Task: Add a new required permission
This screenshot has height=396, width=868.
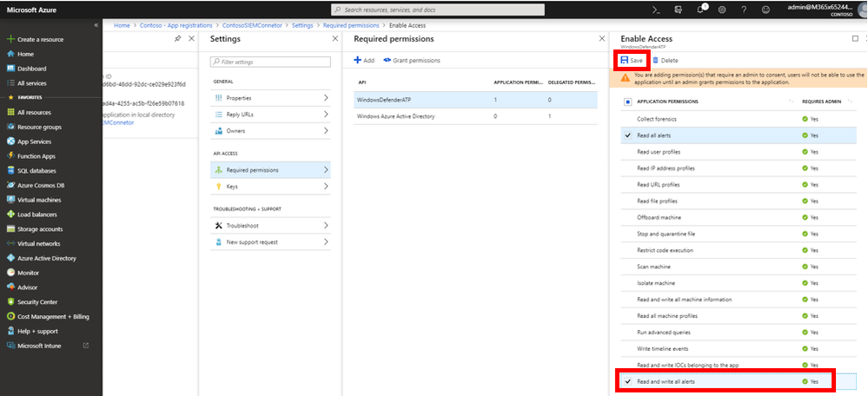Action: pos(364,60)
